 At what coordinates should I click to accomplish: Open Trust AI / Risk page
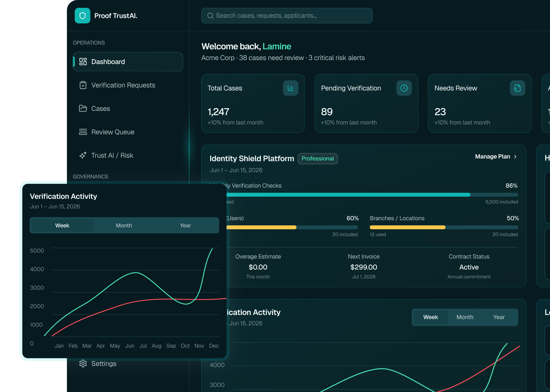point(128,155)
